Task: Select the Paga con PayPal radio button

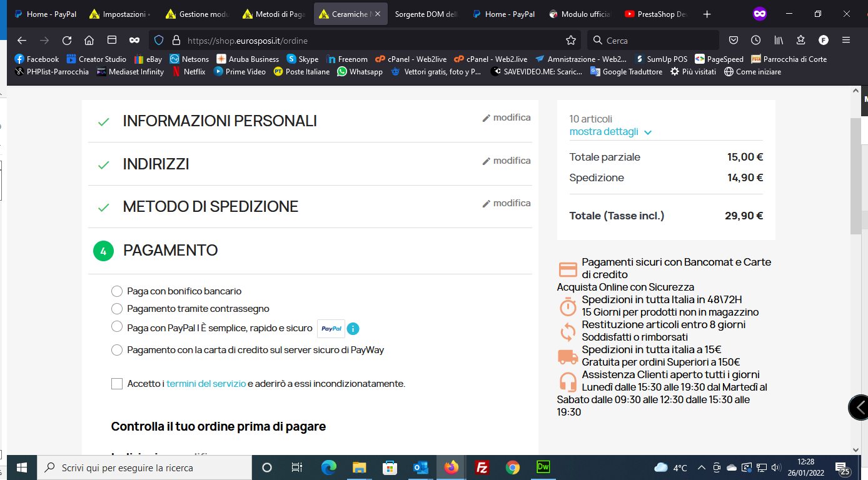Action: [116, 326]
